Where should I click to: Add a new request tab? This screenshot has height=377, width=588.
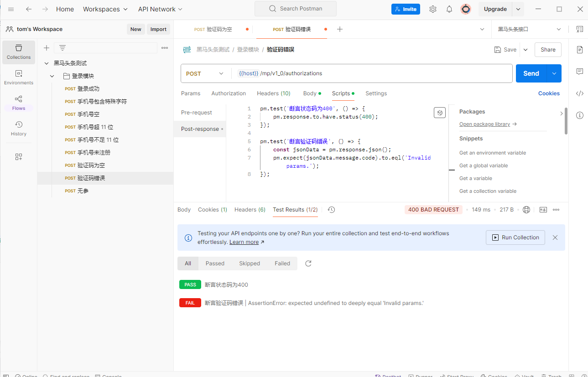coord(339,29)
